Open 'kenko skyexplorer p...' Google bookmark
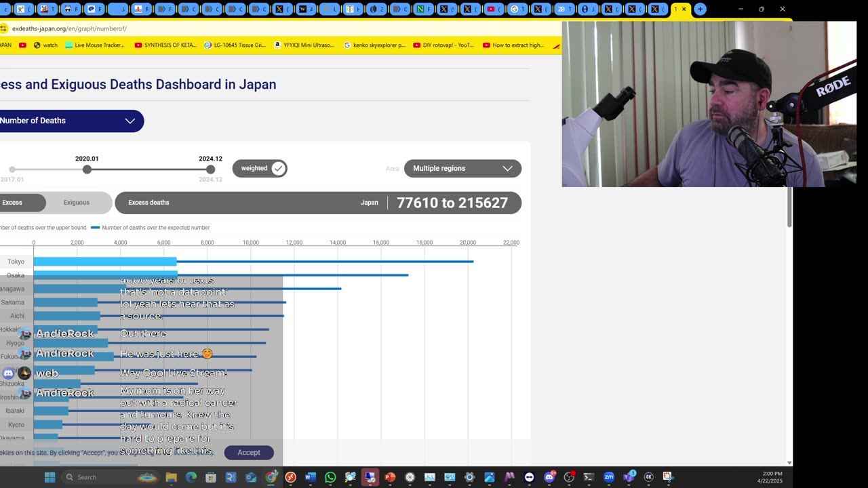The width and height of the screenshot is (868, 488). point(374,45)
